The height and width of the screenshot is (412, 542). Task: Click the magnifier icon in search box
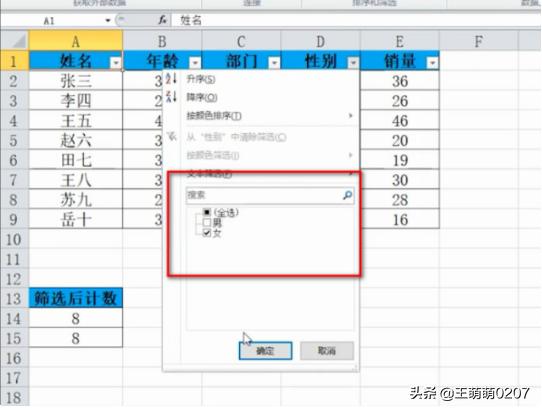point(347,195)
